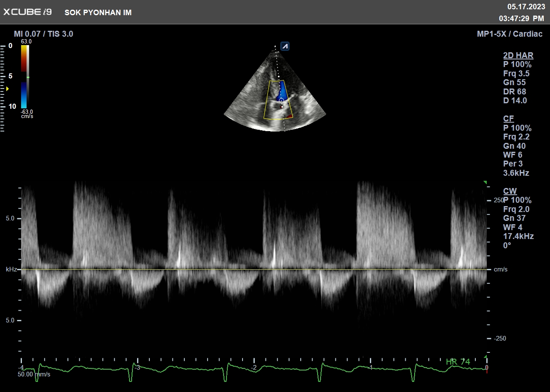Select the CW sample cursor circle in sector image

tap(281, 100)
